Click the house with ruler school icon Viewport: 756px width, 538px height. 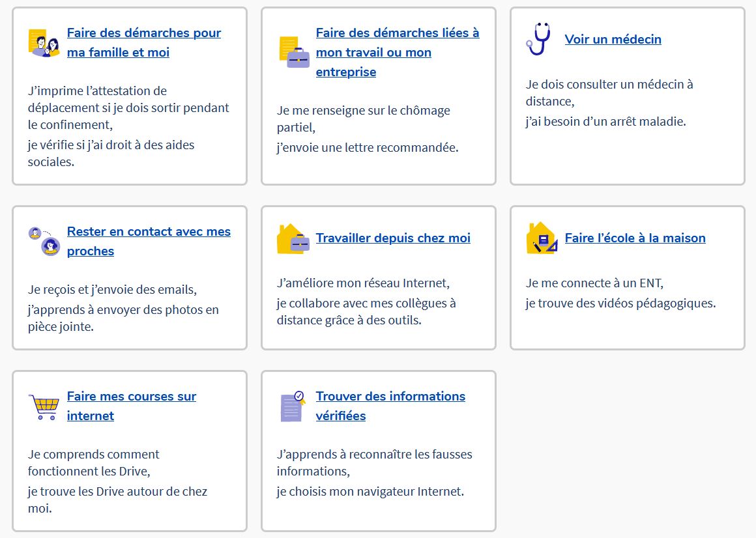pyautogui.click(x=542, y=238)
